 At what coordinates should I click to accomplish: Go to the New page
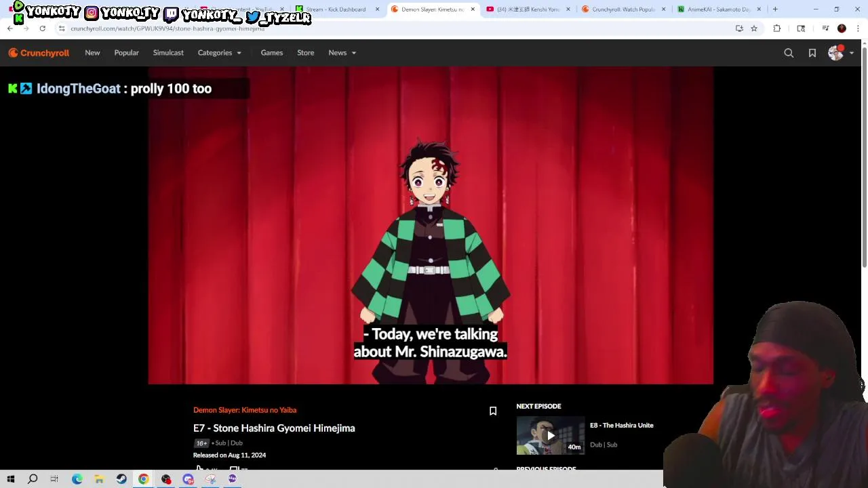pyautogui.click(x=92, y=53)
